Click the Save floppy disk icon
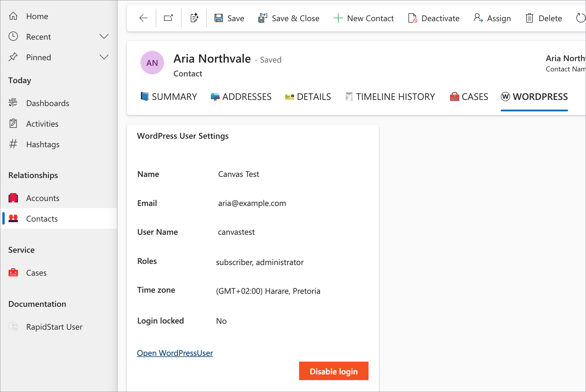The height and width of the screenshot is (392, 586). tap(218, 18)
